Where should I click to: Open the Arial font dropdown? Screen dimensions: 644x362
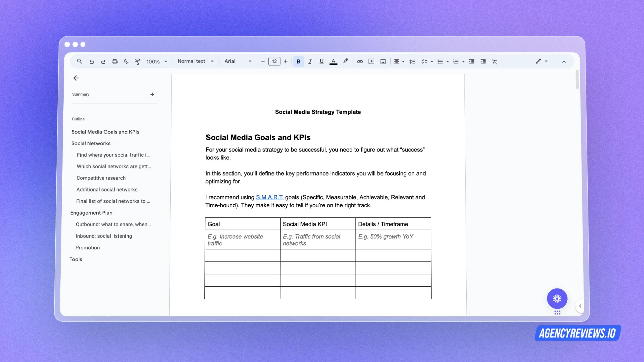pyautogui.click(x=237, y=61)
